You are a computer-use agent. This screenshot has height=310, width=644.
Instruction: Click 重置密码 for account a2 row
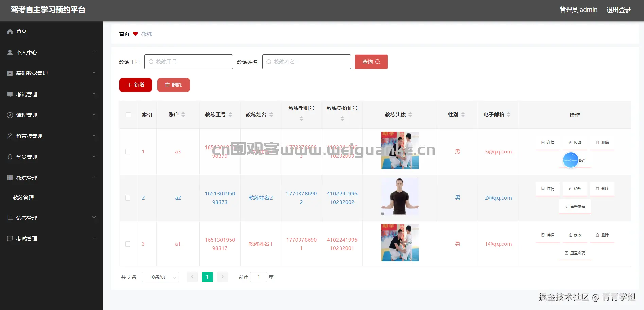[575, 207]
